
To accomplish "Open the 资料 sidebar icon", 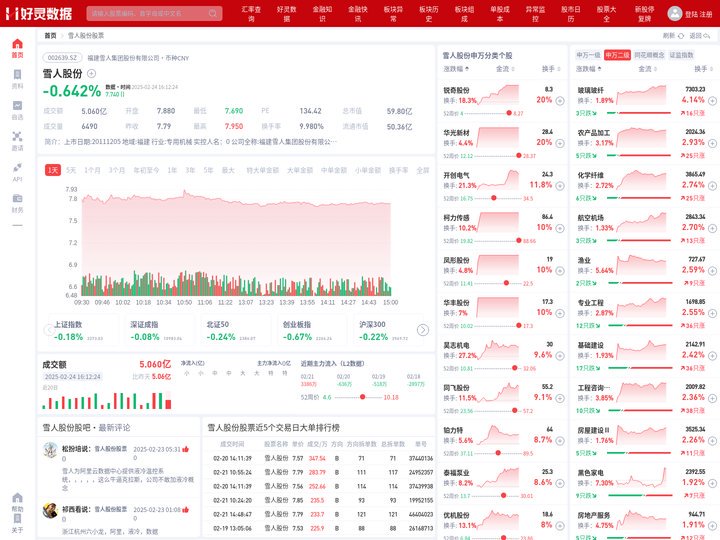I will [17, 75].
